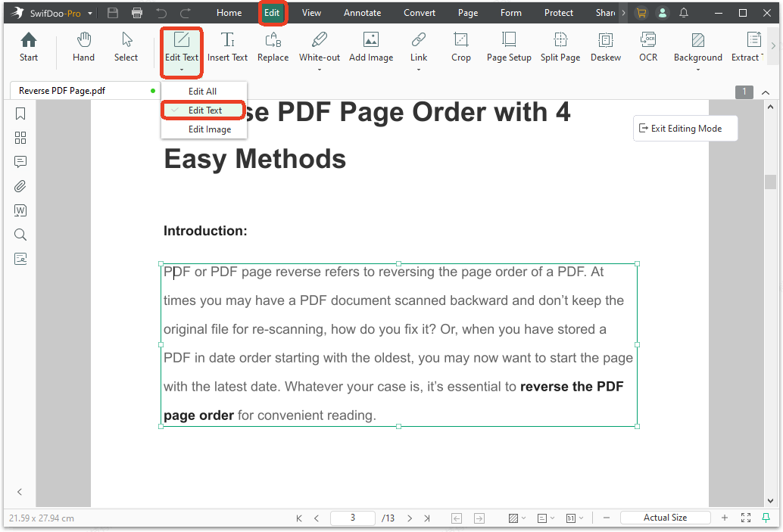This screenshot has width=783, height=532.
Task: Open the Background tool
Action: 697,47
